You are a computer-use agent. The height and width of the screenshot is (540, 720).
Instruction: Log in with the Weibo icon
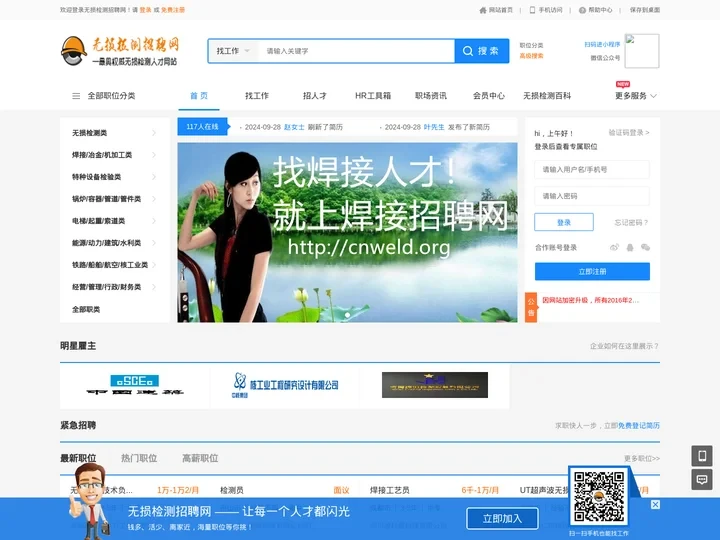click(x=614, y=248)
